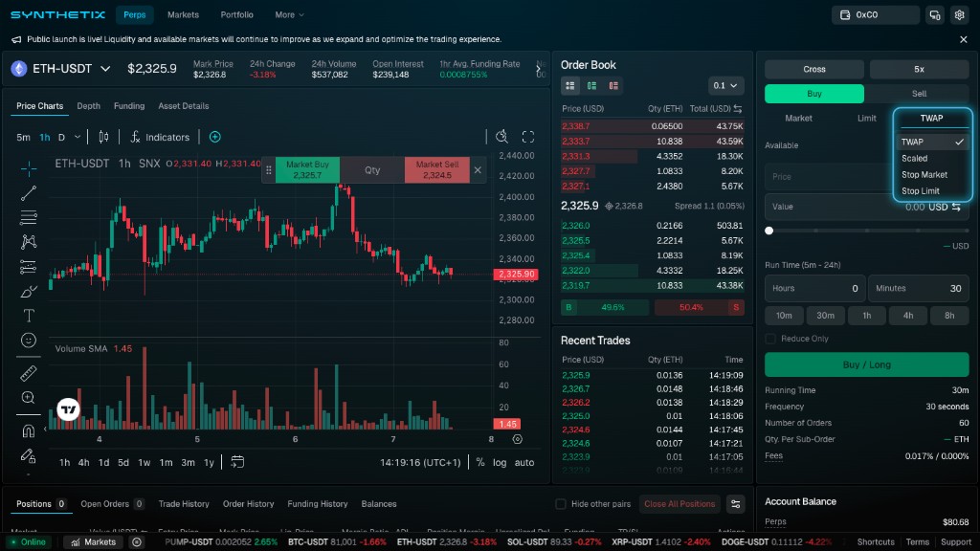This screenshot has height=551, width=980.
Task: Change candlestick chart style
Action: tap(103, 137)
